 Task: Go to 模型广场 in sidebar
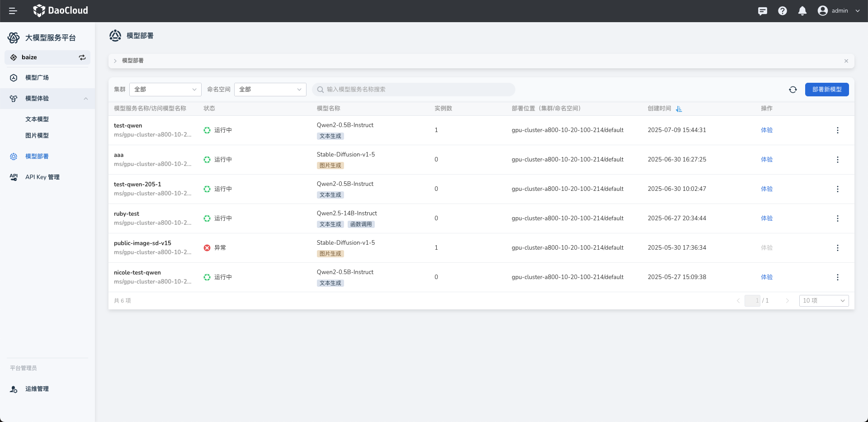coord(37,78)
